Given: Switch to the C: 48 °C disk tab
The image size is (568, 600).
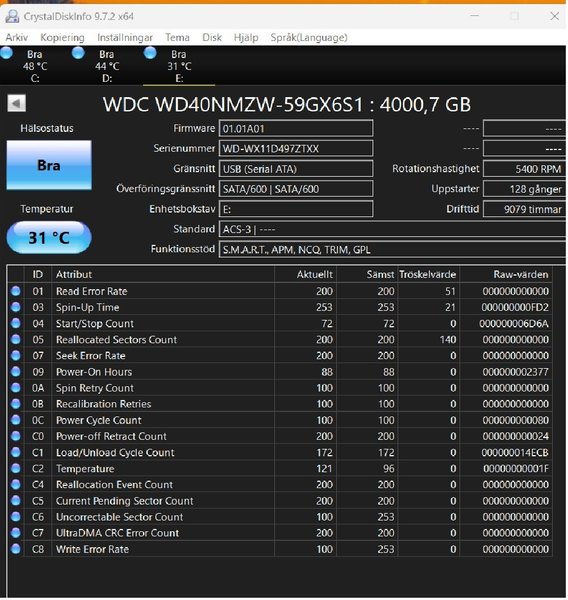Looking at the screenshot, I should tap(35, 66).
